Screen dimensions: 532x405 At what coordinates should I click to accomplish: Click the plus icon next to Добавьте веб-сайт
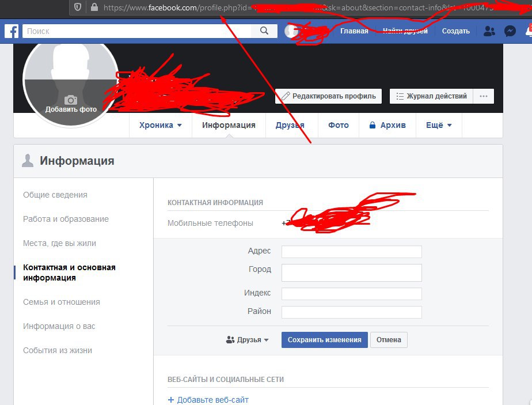coord(171,400)
